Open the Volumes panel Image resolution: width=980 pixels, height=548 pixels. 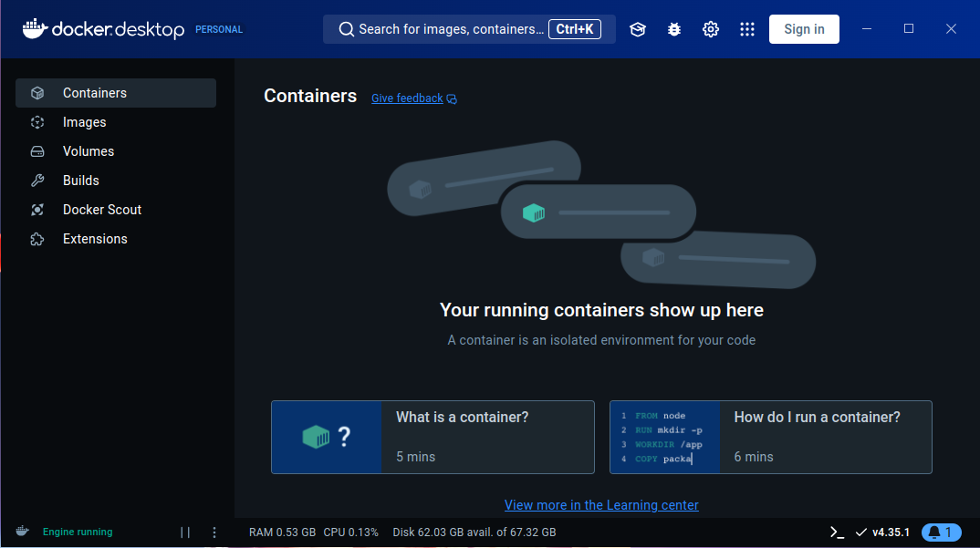[88, 150]
